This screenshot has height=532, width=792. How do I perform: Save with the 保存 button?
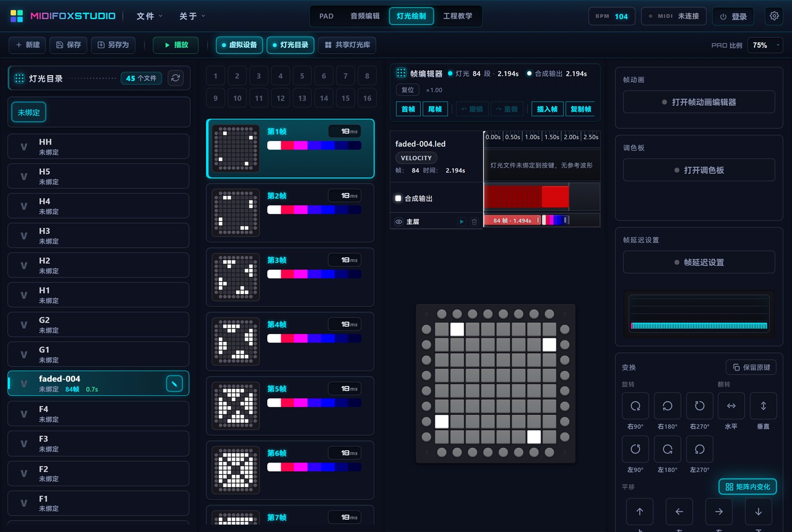[x=68, y=45]
